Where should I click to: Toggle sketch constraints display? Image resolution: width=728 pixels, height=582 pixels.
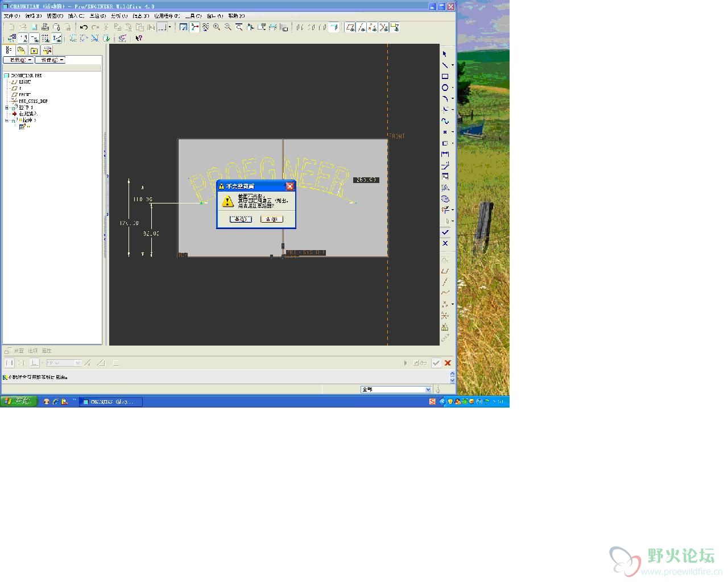pos(34,38)
